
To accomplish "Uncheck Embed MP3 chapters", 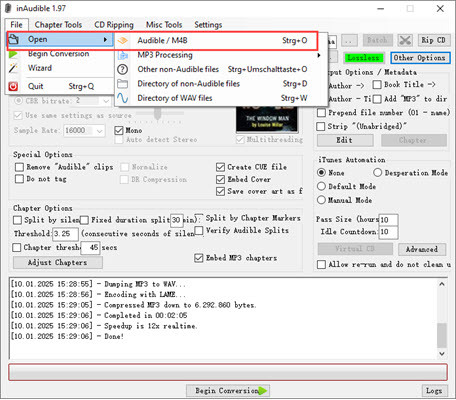I will (x=199, y=258).
